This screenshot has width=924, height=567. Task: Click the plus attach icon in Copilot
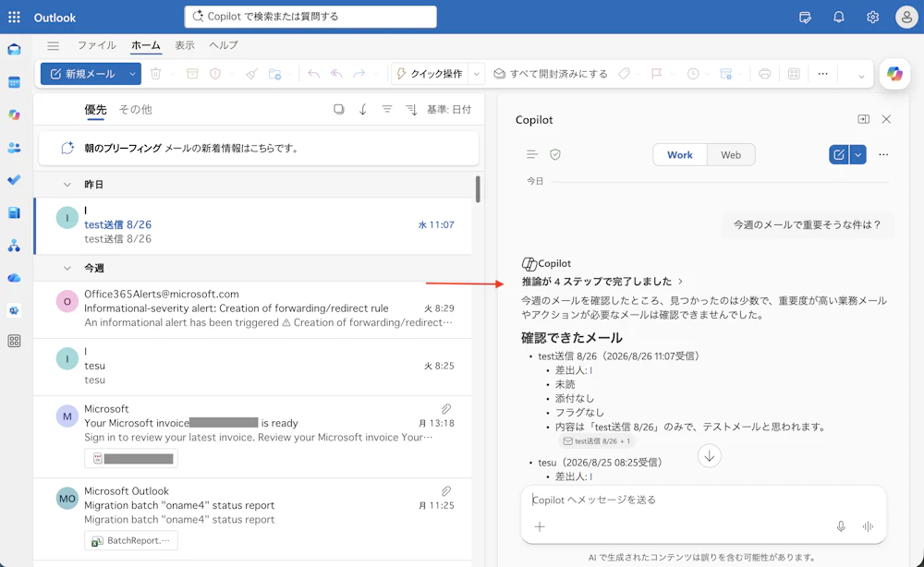pos(540,526)
